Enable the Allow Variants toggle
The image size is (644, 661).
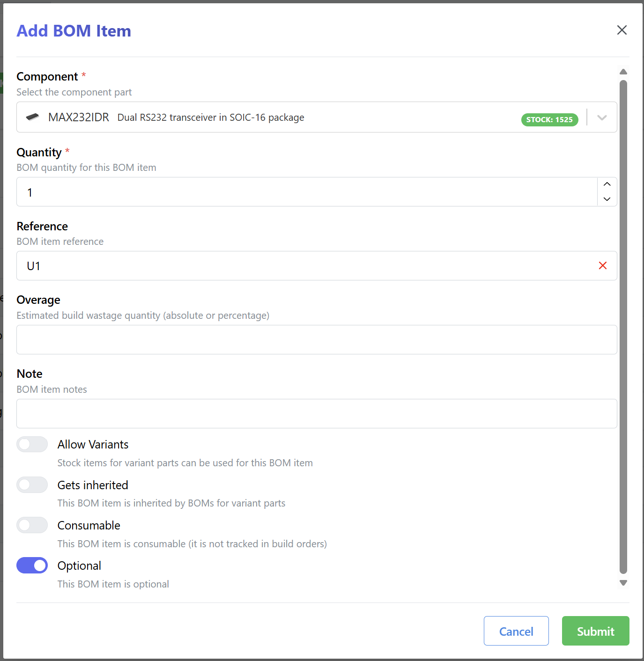[32, 444]
